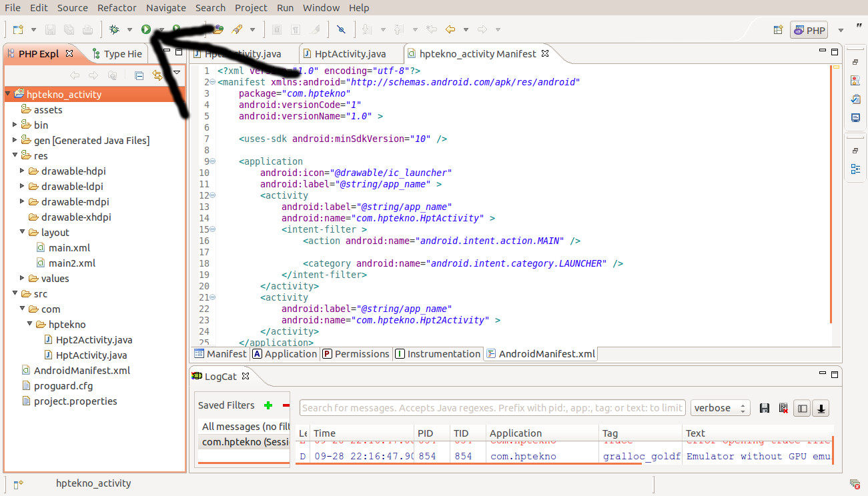Click the Last Edit Location icon

click(x=432, y=29)
